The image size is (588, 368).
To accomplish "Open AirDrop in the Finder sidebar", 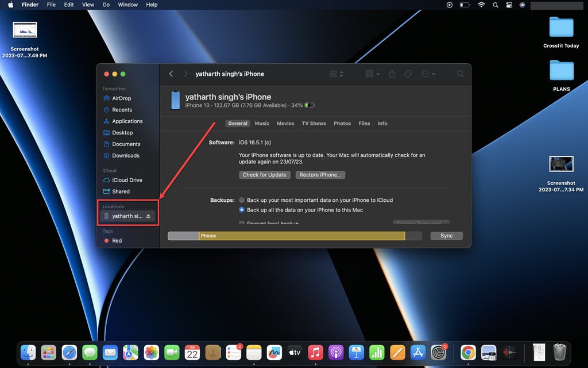I will coord(117,98).
